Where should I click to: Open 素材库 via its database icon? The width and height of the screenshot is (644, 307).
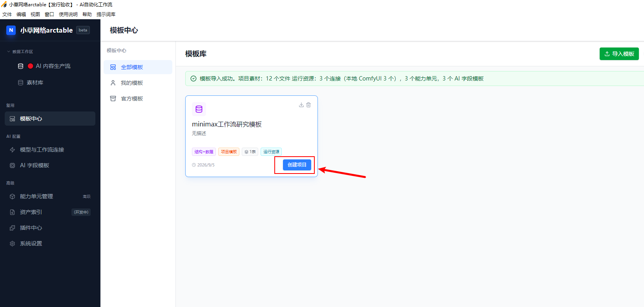point(21,83)
